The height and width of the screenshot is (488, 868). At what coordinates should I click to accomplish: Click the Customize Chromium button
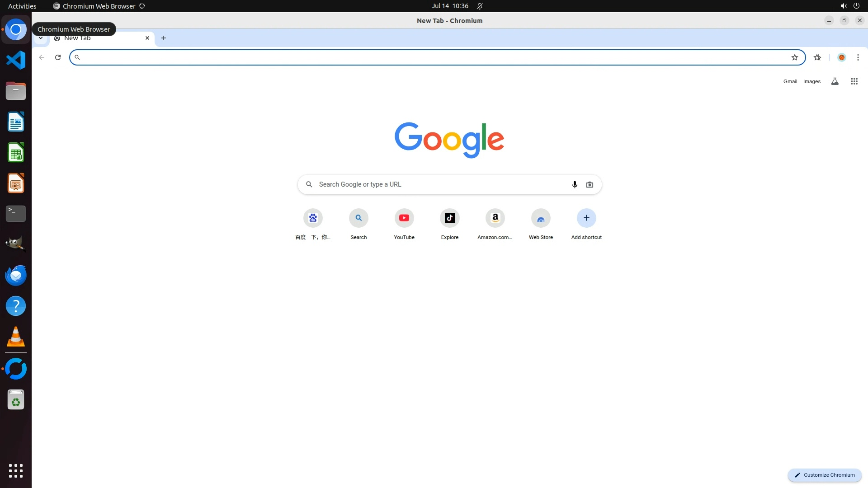click(825, 475)
